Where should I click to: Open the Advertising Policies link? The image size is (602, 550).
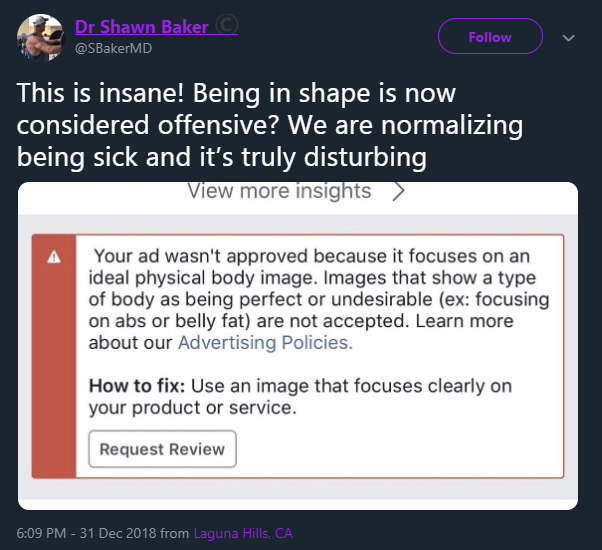click(265, 342)
